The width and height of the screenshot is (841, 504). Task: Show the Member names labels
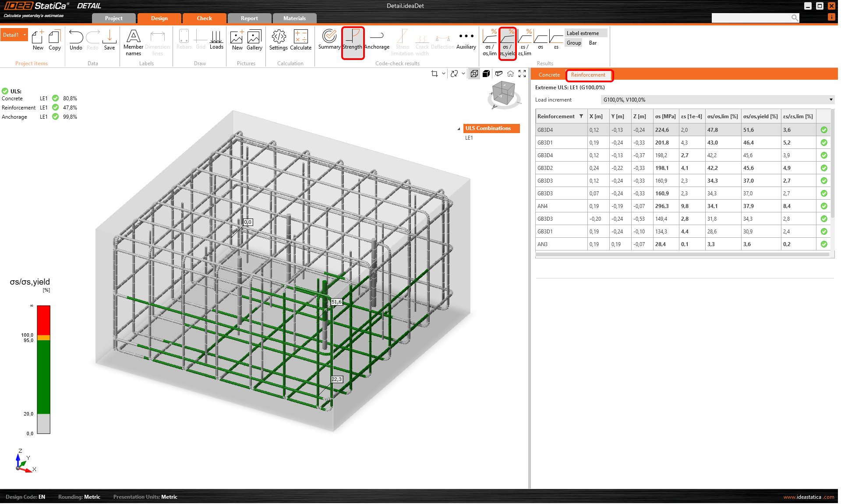tap(133, 42)
